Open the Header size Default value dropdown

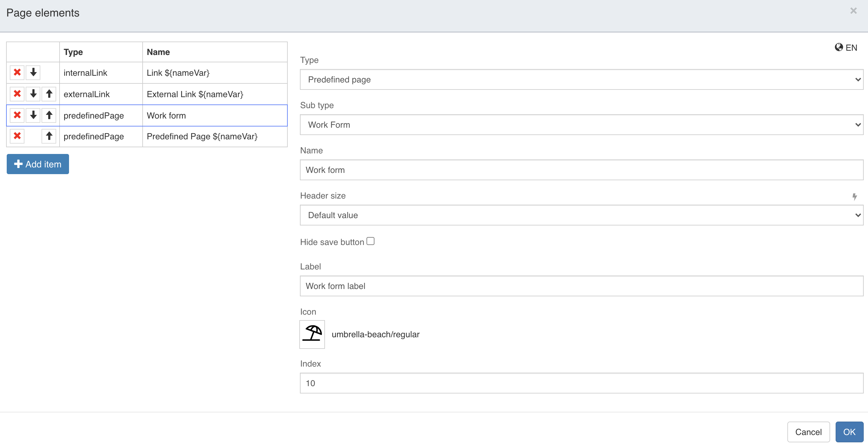click(581, 215)
